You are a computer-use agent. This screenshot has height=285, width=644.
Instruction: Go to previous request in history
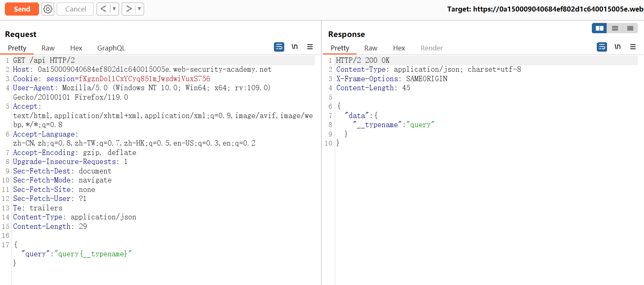pyautogui.click(x=103, y=9)
